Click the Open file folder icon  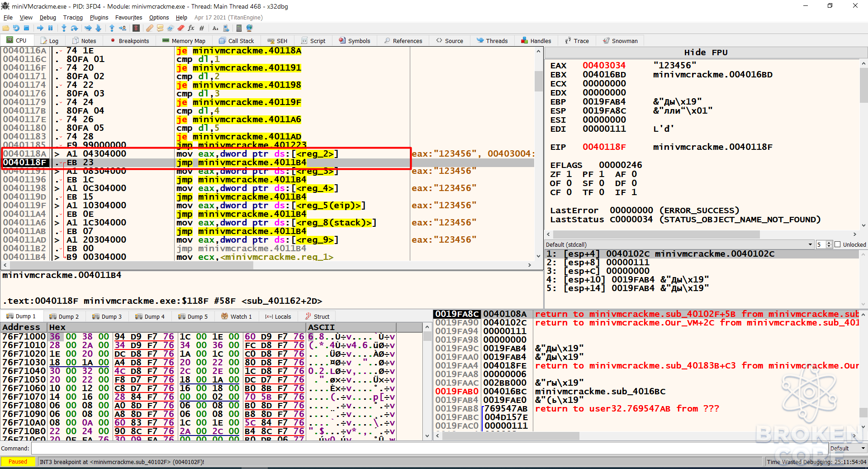click(6, 28)
